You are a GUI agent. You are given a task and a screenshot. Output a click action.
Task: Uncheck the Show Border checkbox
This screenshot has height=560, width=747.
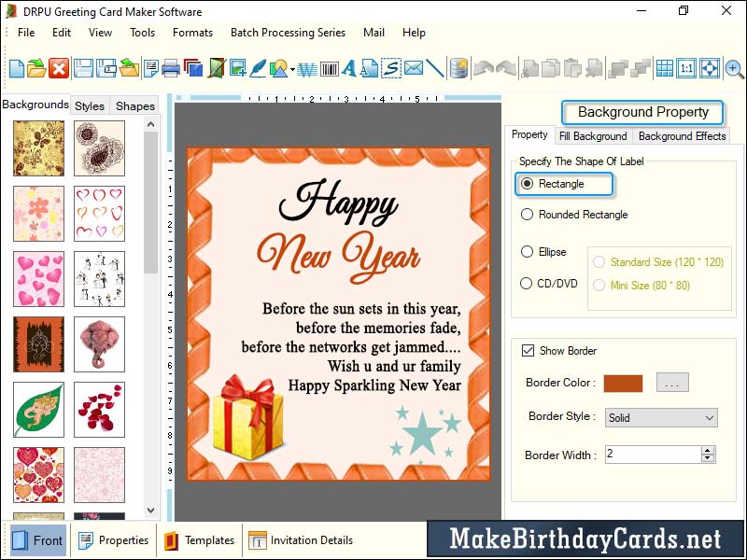point(529,351)
